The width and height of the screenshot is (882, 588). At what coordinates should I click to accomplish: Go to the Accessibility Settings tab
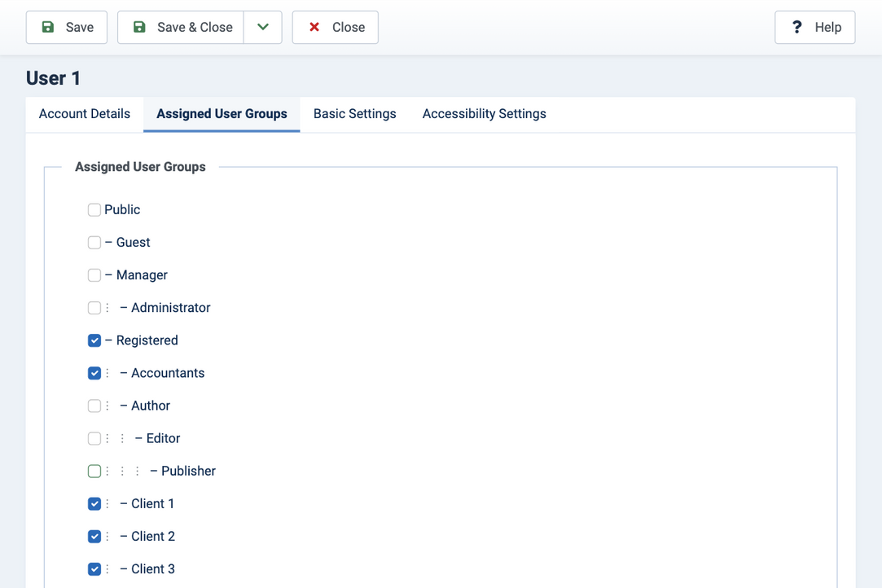click(x=485, y=114)
